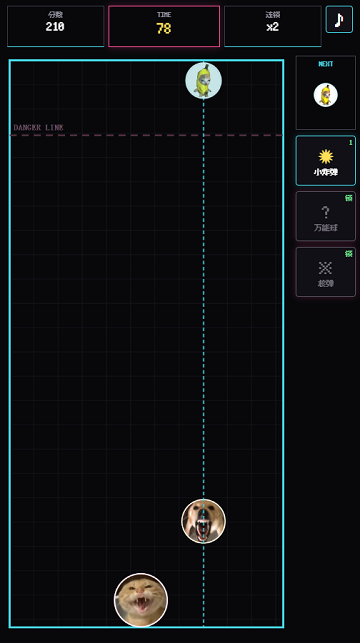
Task: Click the wildcard ball text label
Action: [x=326, y=228]
